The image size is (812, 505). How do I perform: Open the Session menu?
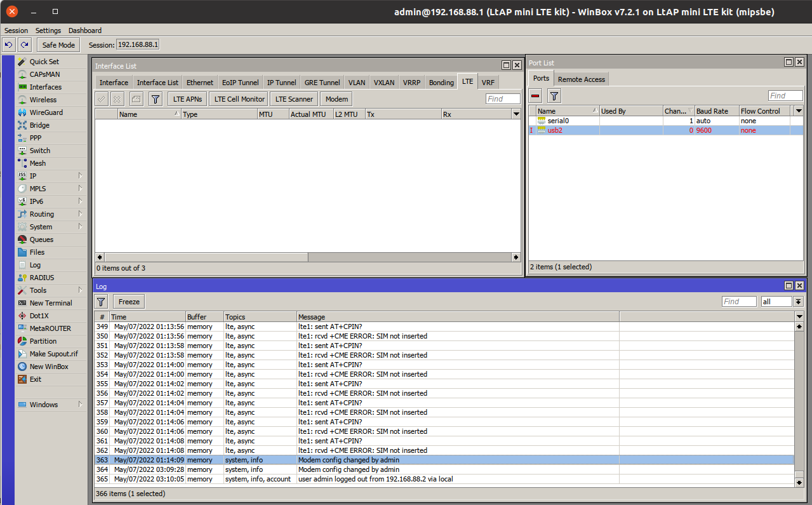click(16, 30)
